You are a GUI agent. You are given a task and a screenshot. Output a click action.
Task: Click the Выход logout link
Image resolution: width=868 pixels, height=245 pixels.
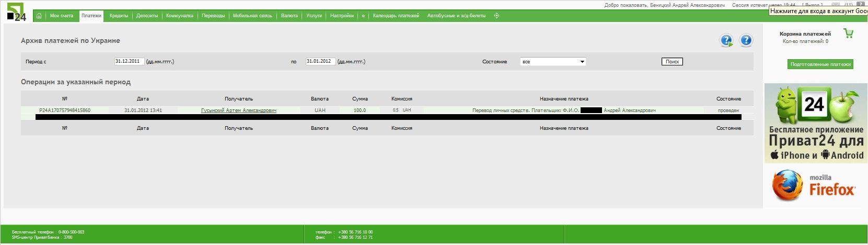coord(813,5)
